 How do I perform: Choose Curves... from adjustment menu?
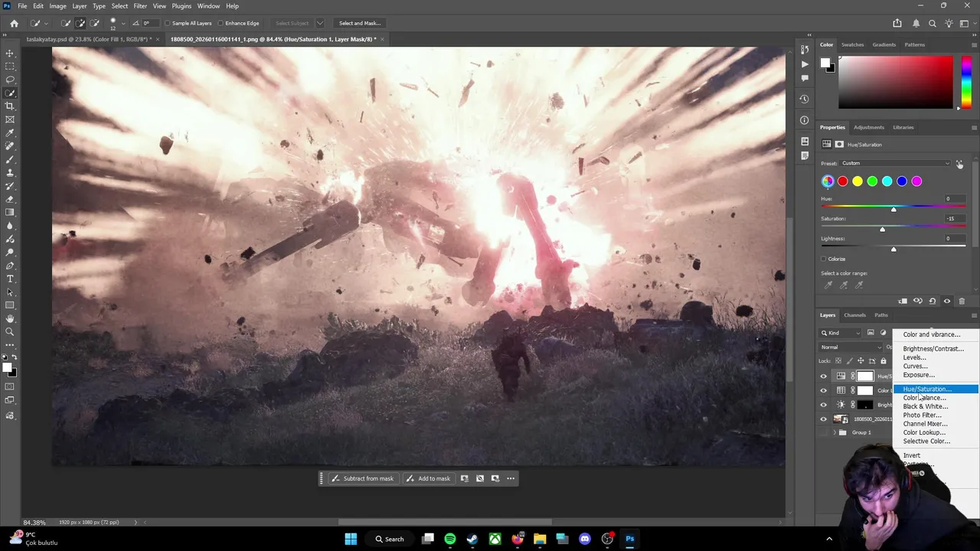tap(915, 366)
